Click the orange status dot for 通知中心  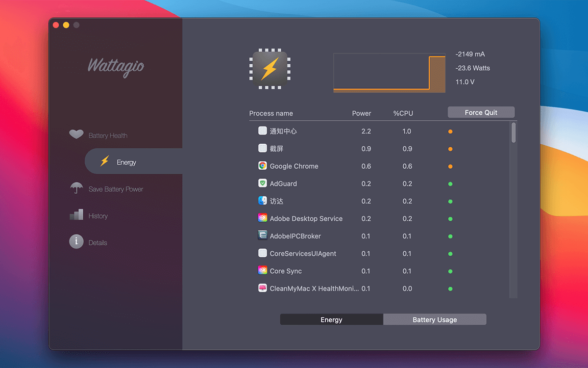coord(450,131)
